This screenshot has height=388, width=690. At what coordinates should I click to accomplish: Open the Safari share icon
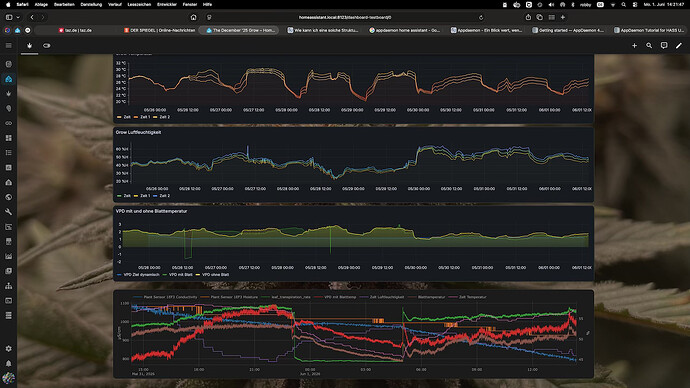pyautogui.click(x=528, y=17)
